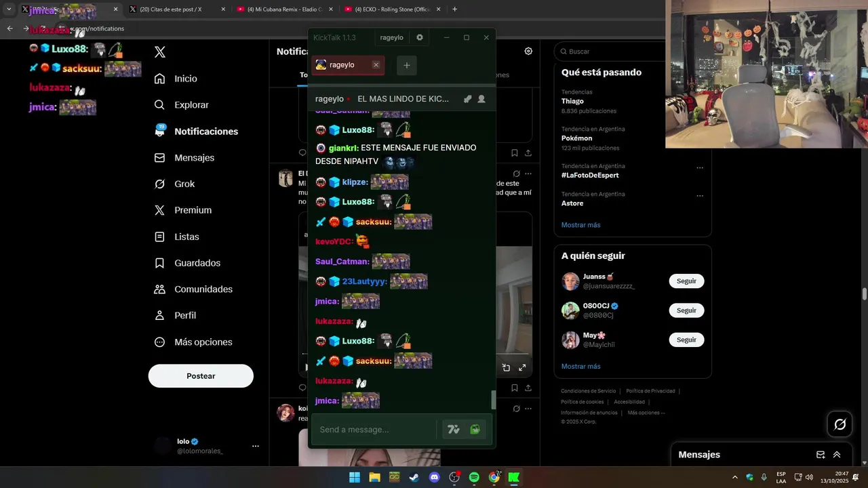Open Chrome from taskbar
Viewport: 868px width, 488px height.
[494, 478]
